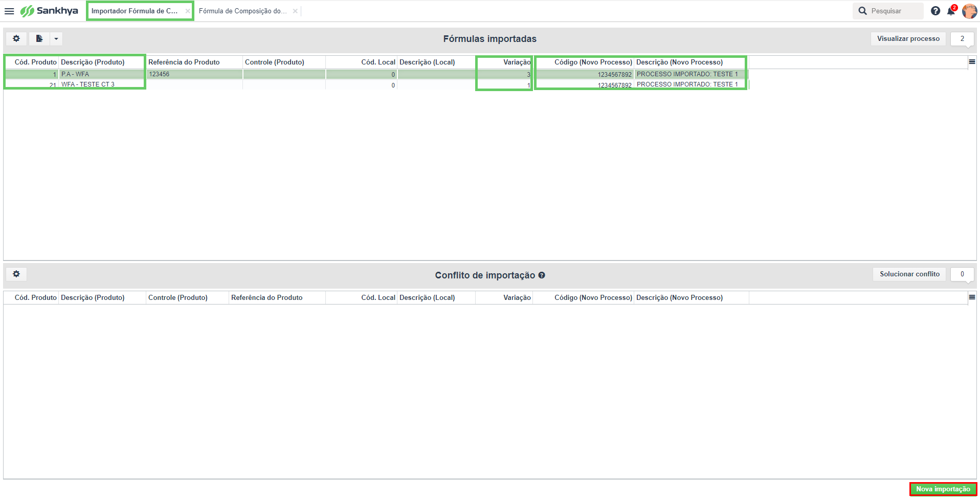Click the export document icon
Viewport: 980px width, 499px height.
39,38
